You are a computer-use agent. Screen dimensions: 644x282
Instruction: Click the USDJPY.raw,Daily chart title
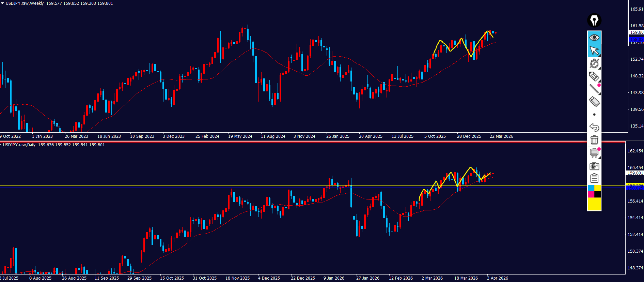pos(19,145)
